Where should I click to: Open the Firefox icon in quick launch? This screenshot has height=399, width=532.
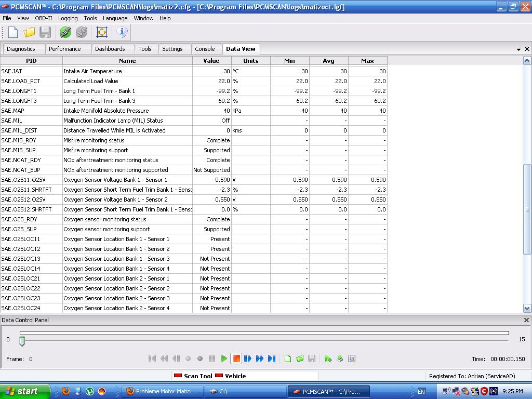[66, 391]
